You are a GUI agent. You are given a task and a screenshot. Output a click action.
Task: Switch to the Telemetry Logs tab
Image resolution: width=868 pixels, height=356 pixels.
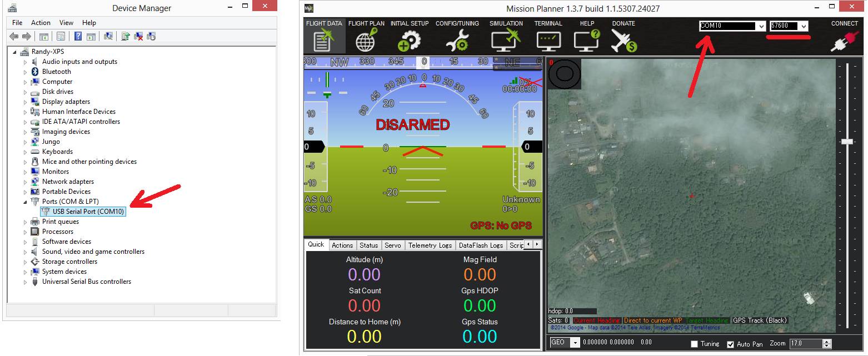coord(430,245)
